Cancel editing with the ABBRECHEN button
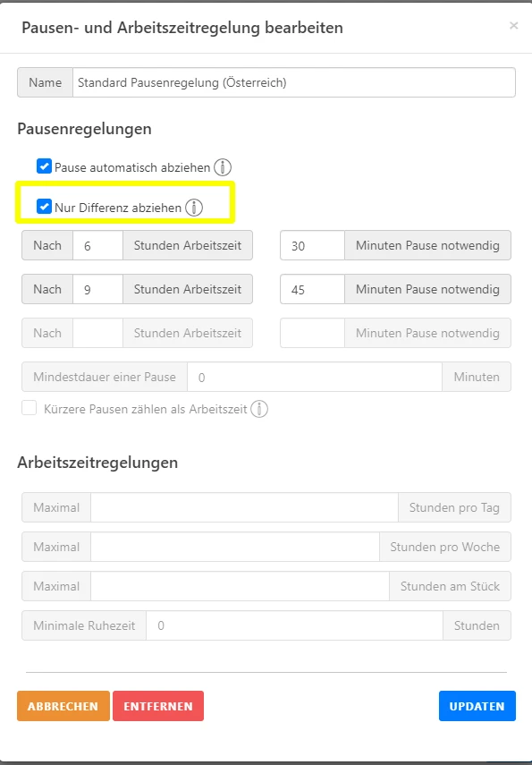This screenshot has width=532, height=765. [x=63, y=706]
